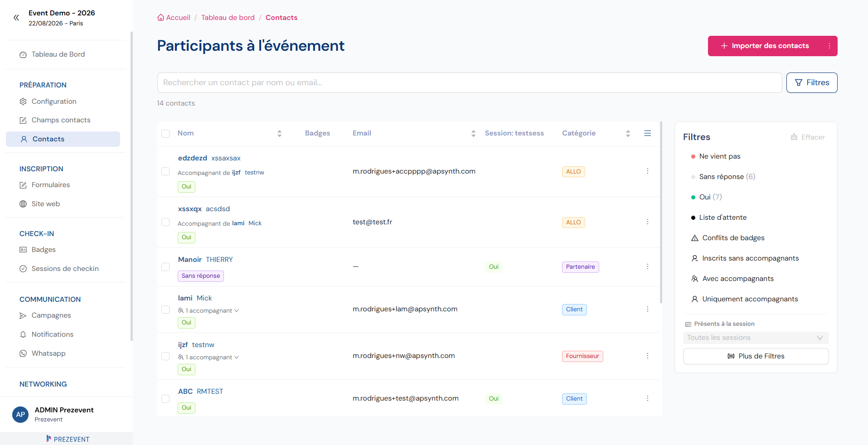This screenshot has height=445, width=868.
Task: Click table vertical scrollbar
Action: click(661, 212)
